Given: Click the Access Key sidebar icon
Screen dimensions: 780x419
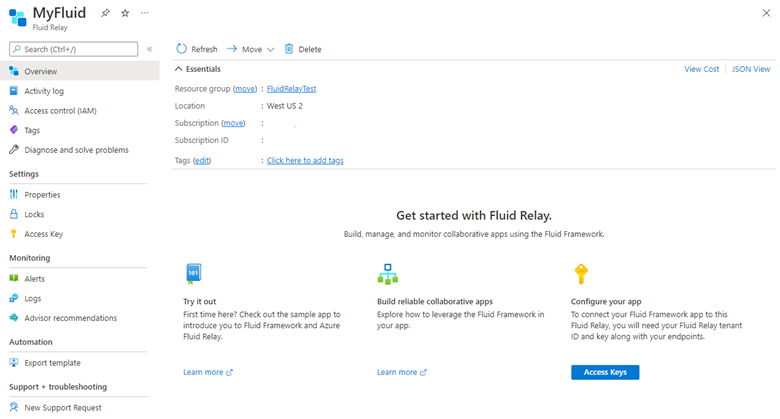Looking at the screenshot, I should (14, 233).
